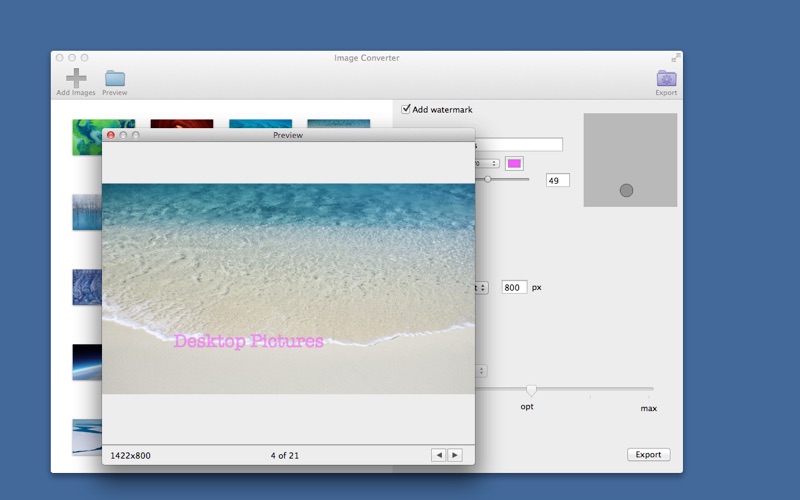
Task: Toggle the Add watermark checkbox
Action: click(406, 109)
